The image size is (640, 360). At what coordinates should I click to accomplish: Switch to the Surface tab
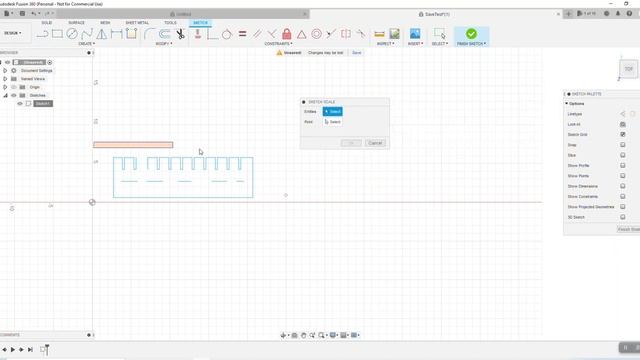coord(76,23)
